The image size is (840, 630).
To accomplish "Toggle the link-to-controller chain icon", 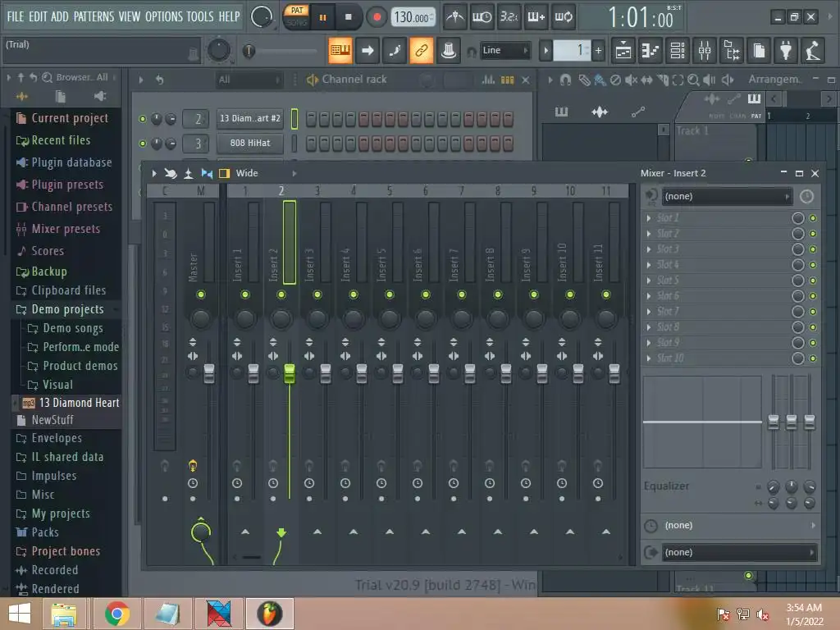I will click(421, 50).
